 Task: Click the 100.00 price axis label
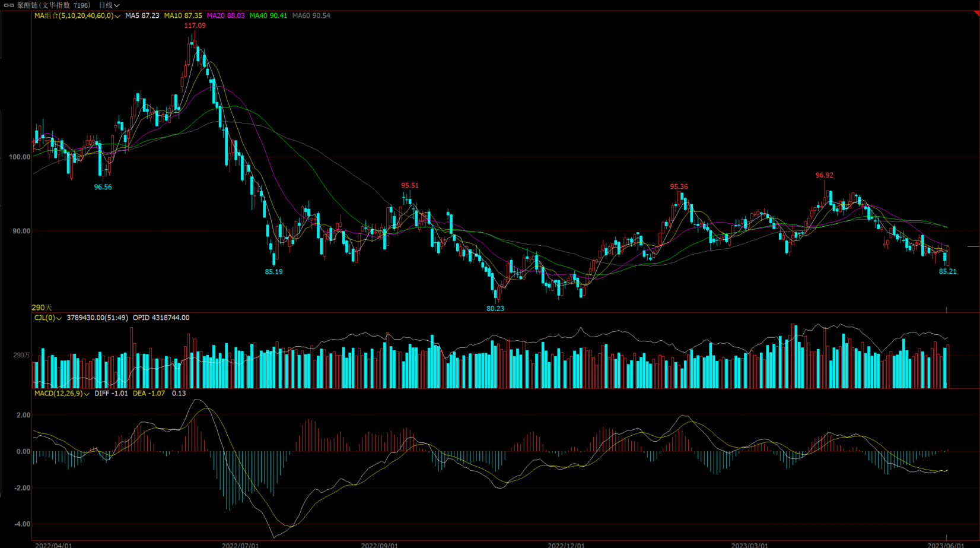pyautogui.click(x=20, y=157)
